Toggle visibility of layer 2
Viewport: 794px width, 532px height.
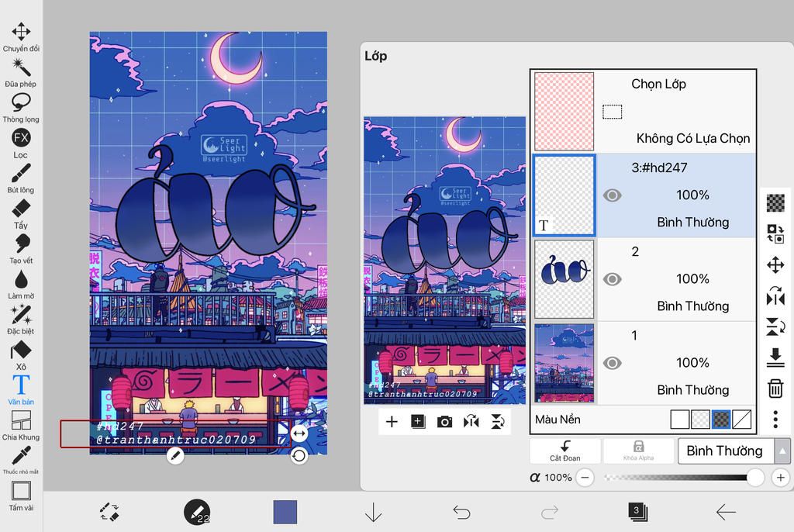tap(613, 279)
